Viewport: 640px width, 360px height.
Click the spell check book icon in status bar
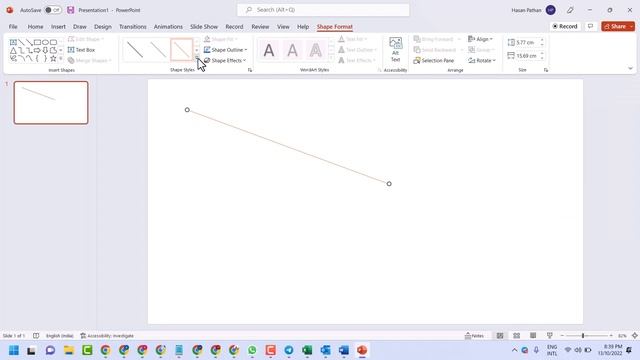coord(36,336)
